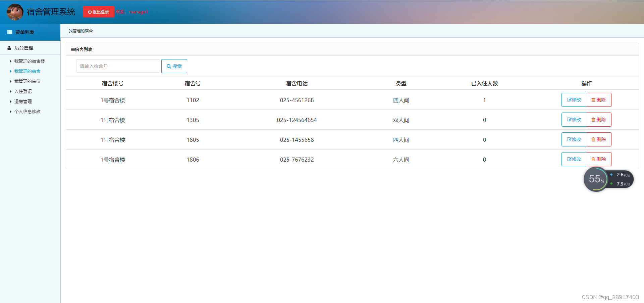Click 删除 for dormitory 1305
The image size is (644, 303).
pyautogui.click(x=599, y=120)
